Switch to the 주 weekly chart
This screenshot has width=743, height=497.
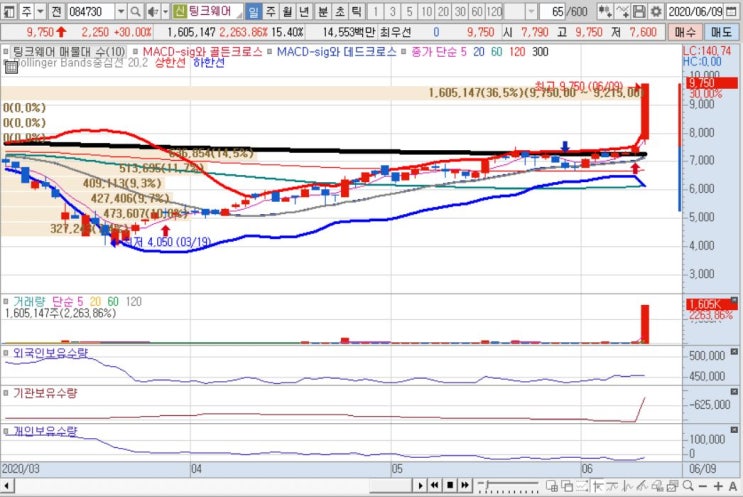click(x=271, y=11)
